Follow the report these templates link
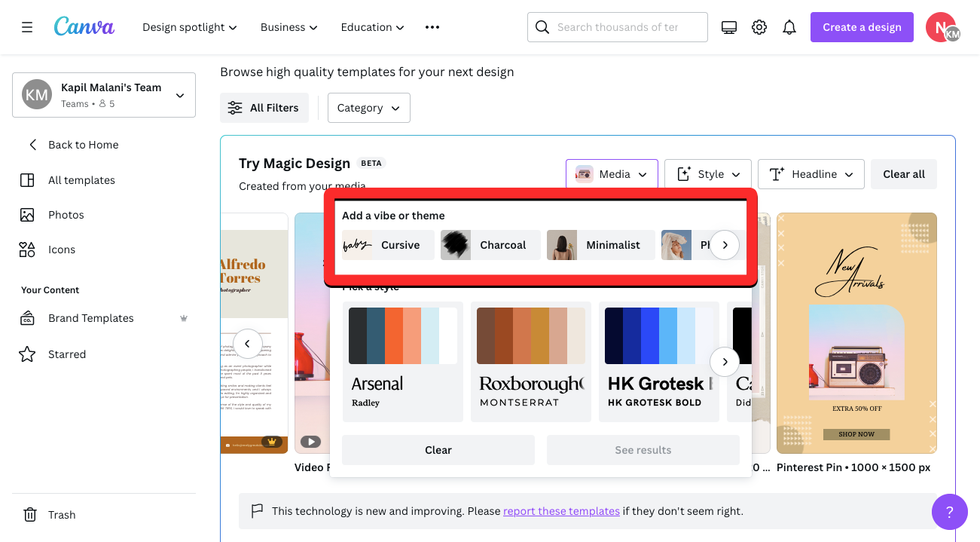The width and height of the screenshot is (980, 542). tap(561, 511)
